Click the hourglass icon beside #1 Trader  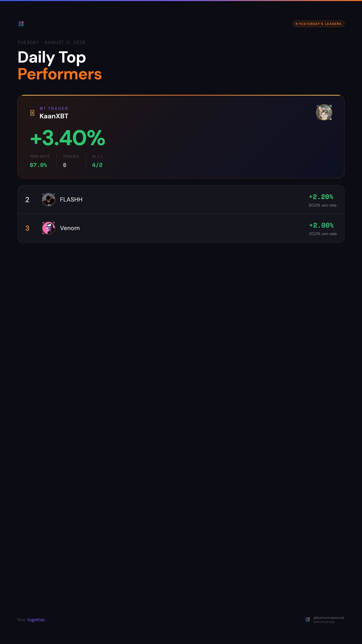coord(32,113)
